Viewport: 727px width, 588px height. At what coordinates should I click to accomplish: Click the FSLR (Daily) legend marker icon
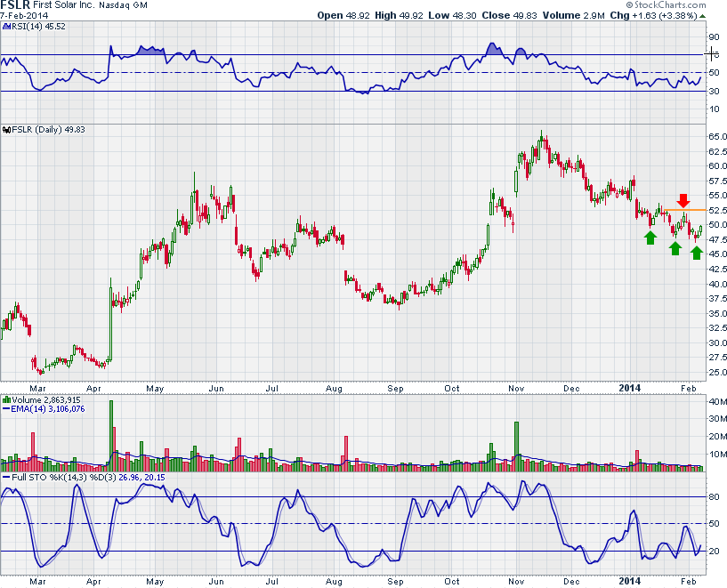click(x=5, y=130)
